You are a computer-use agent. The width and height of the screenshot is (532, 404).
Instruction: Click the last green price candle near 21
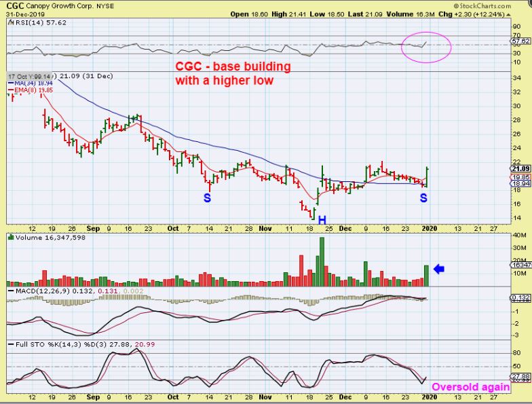pyautogui.click(x=427, y=177)
